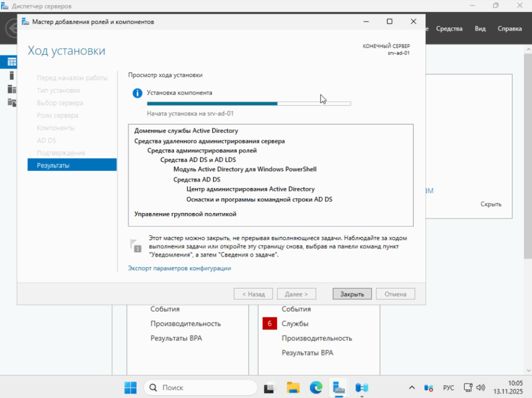The image size is (532, 398).
Task: Open the Server Manager dashboard sidebar icon
Action: (x=12, y=62)
